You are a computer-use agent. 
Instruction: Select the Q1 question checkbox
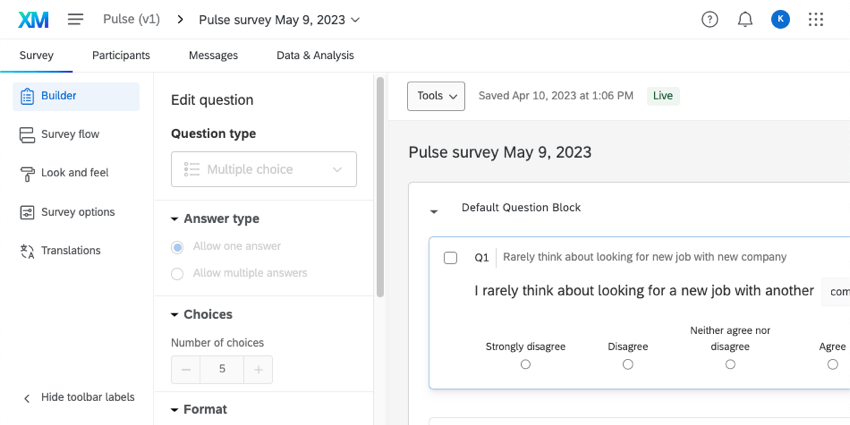pyautogui.click(x=451, y=258)
